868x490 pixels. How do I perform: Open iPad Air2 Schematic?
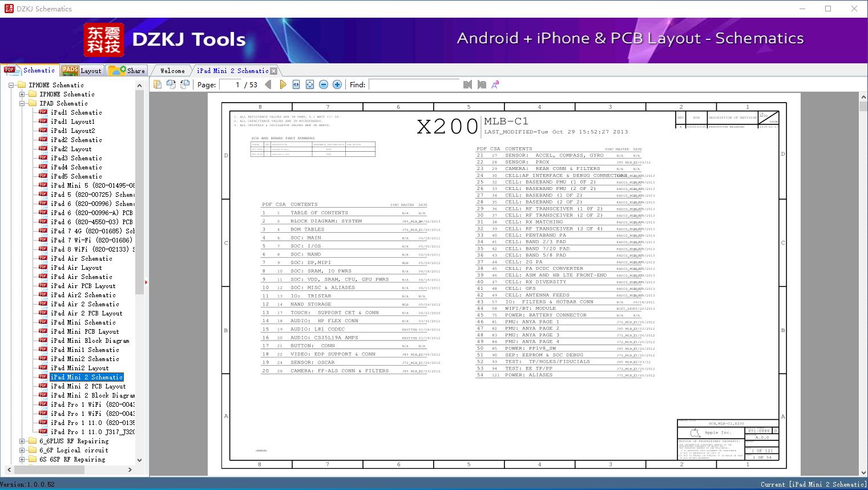(x=83, y=295)
